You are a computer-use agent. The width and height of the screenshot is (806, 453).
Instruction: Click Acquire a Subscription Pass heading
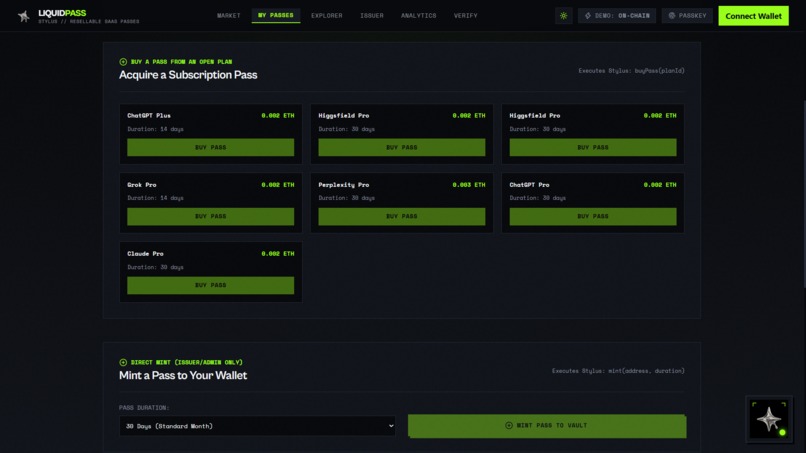tap(188, 75)
